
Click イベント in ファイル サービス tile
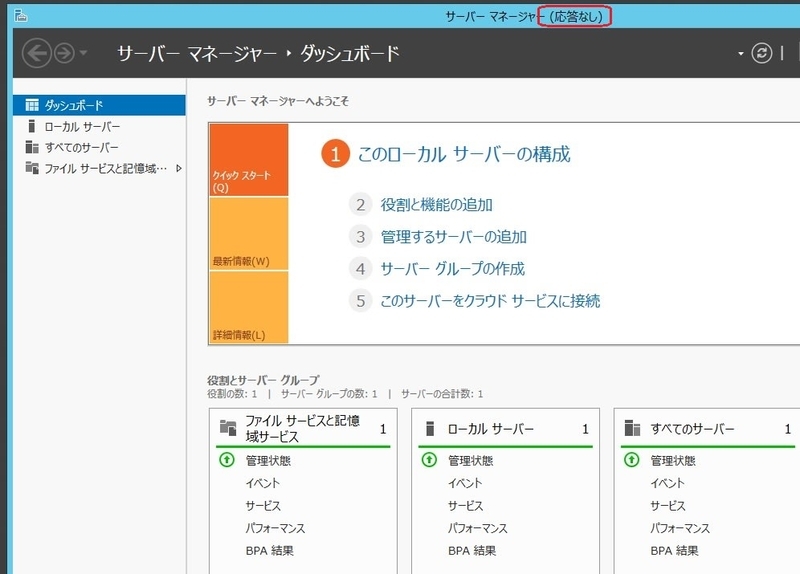point(263,483)
